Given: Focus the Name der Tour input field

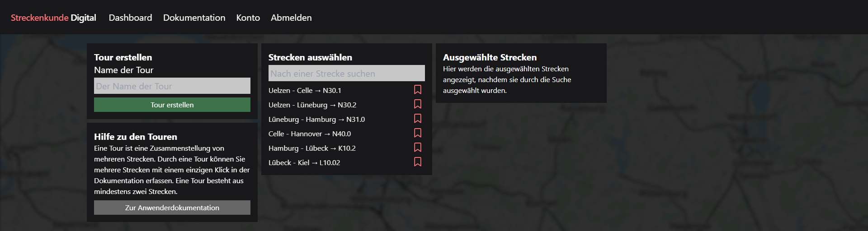Looking at the screenshot, I should pyautogui.click(x=172, y=86).
